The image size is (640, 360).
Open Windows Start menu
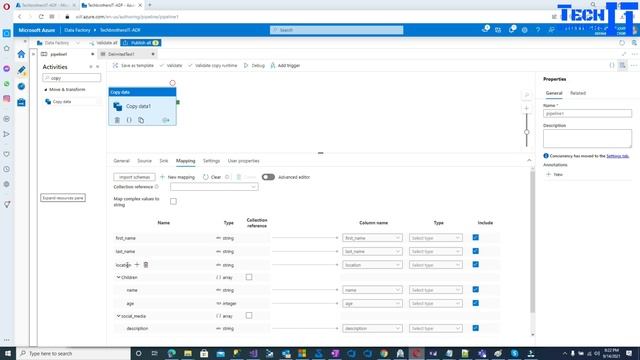coord(8,353)
